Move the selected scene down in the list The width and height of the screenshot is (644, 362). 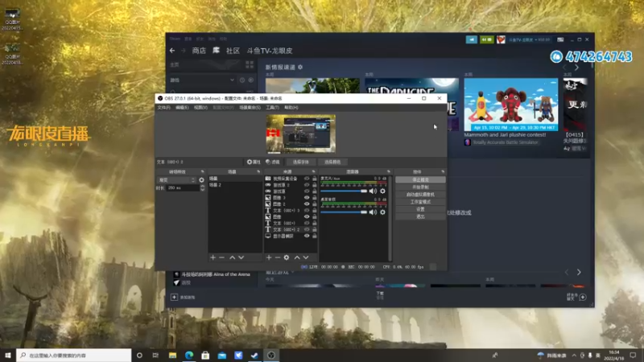click(x=241, y=257)
